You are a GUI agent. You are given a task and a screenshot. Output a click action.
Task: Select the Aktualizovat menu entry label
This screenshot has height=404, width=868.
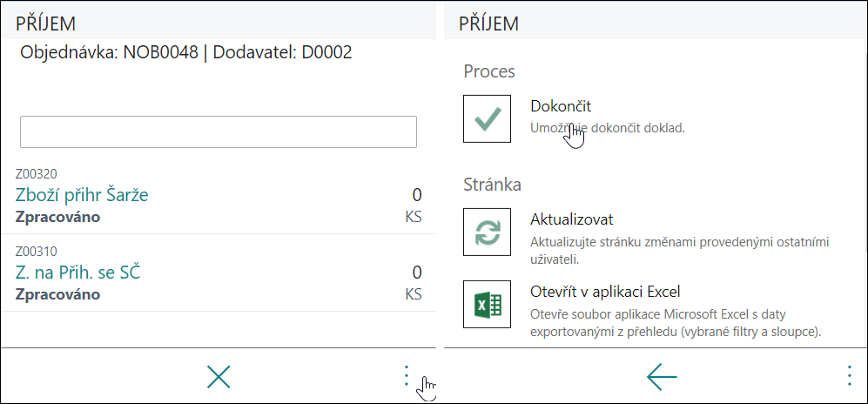pos(572,219)
